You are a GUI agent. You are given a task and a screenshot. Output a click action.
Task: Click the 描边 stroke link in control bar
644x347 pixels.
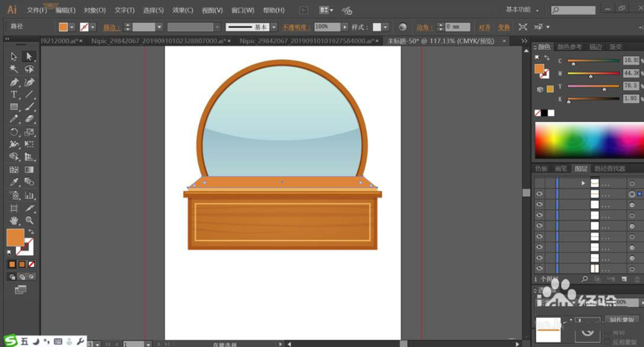(111, 27)
